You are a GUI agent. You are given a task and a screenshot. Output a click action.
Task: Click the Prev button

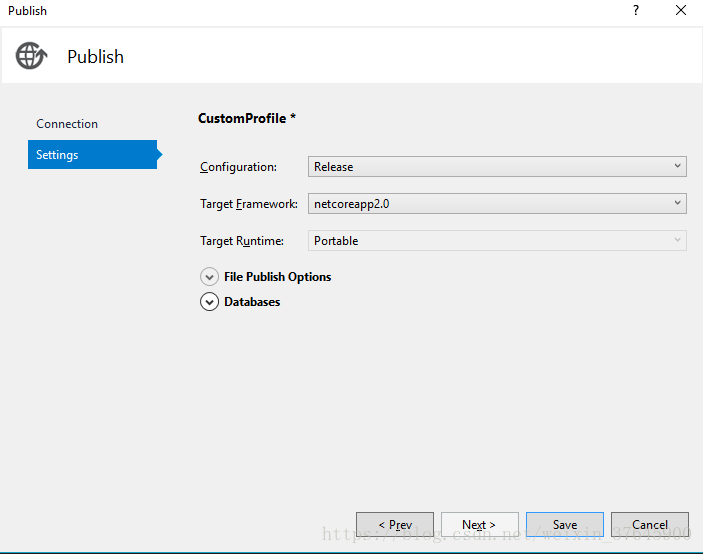coord(395,525)
